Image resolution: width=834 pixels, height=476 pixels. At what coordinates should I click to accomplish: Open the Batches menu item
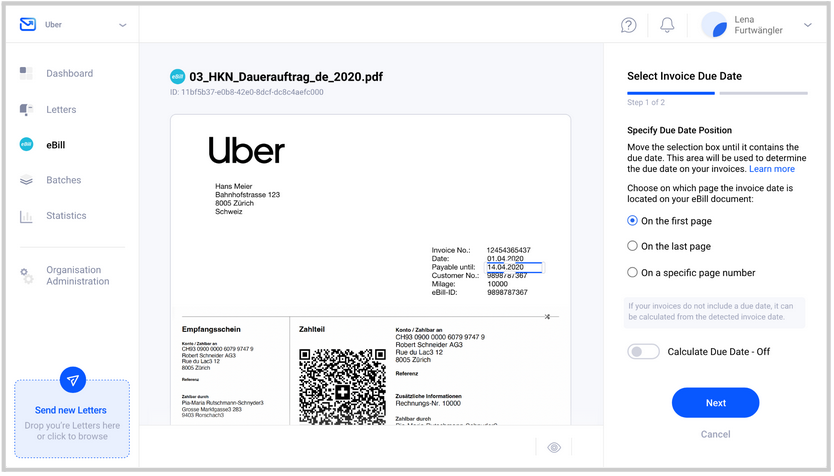[64, 180]
